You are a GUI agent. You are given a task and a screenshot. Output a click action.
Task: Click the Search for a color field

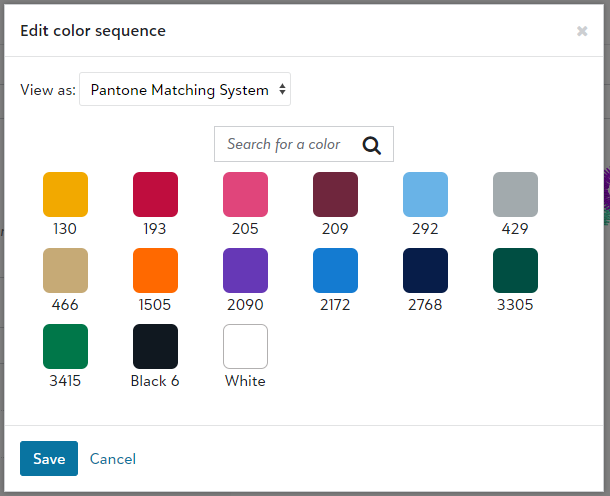point(304,144)
